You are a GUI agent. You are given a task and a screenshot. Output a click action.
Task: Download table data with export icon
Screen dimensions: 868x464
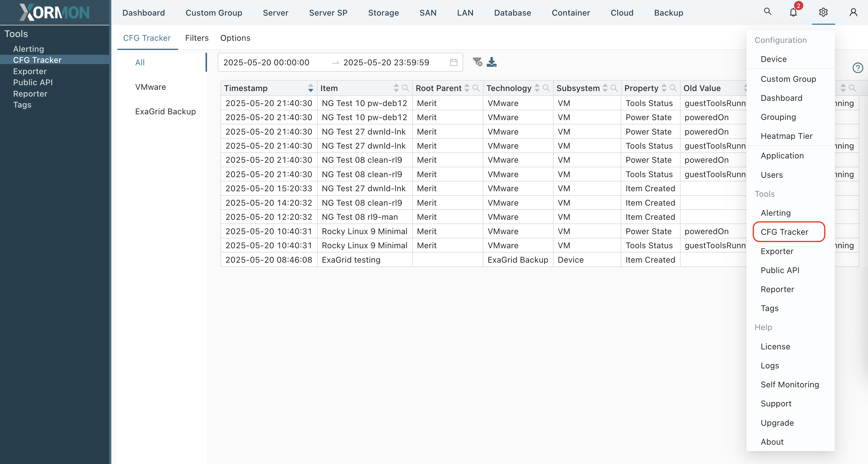492,62
